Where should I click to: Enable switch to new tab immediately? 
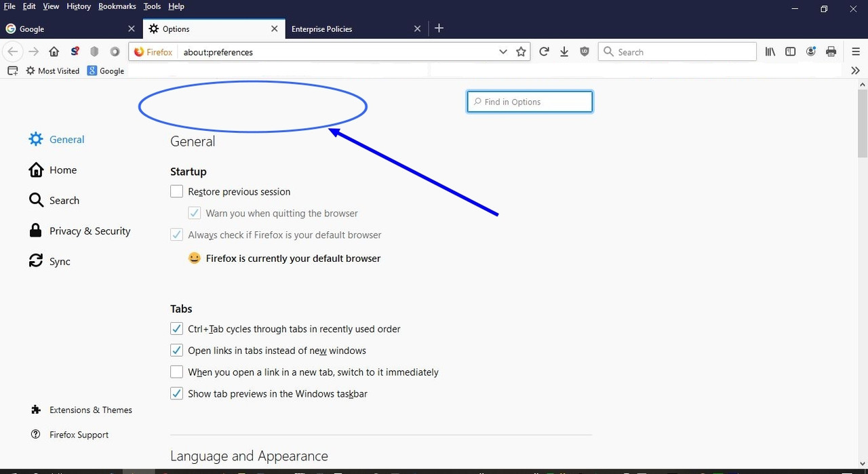point(176,372)
